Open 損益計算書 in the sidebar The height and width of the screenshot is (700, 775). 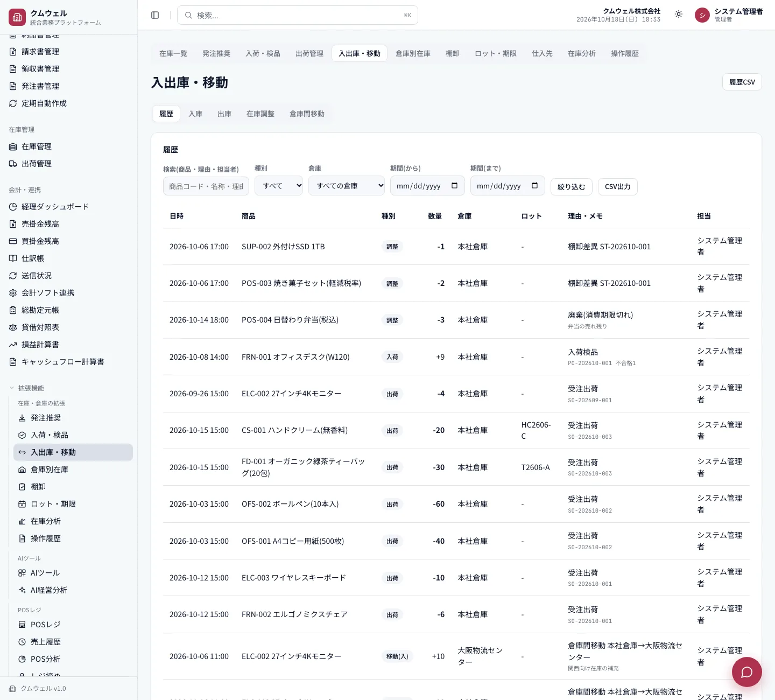tap(69, 345)
